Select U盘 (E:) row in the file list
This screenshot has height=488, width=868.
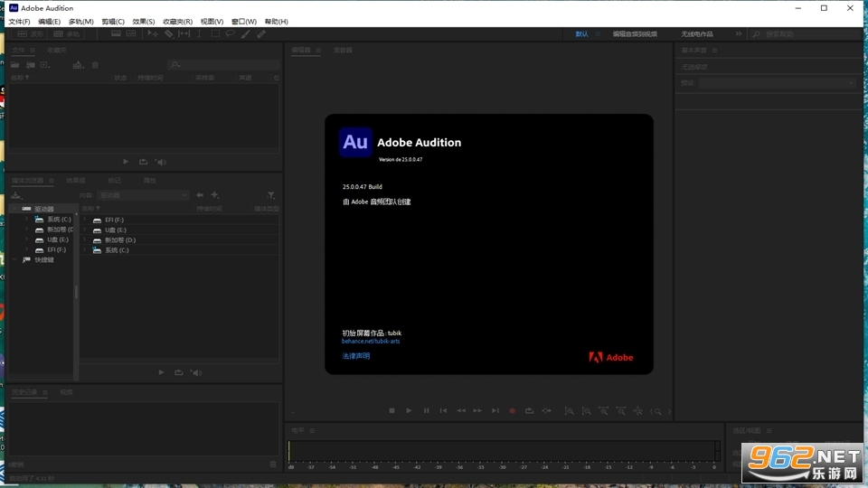[x=179, y=230]
